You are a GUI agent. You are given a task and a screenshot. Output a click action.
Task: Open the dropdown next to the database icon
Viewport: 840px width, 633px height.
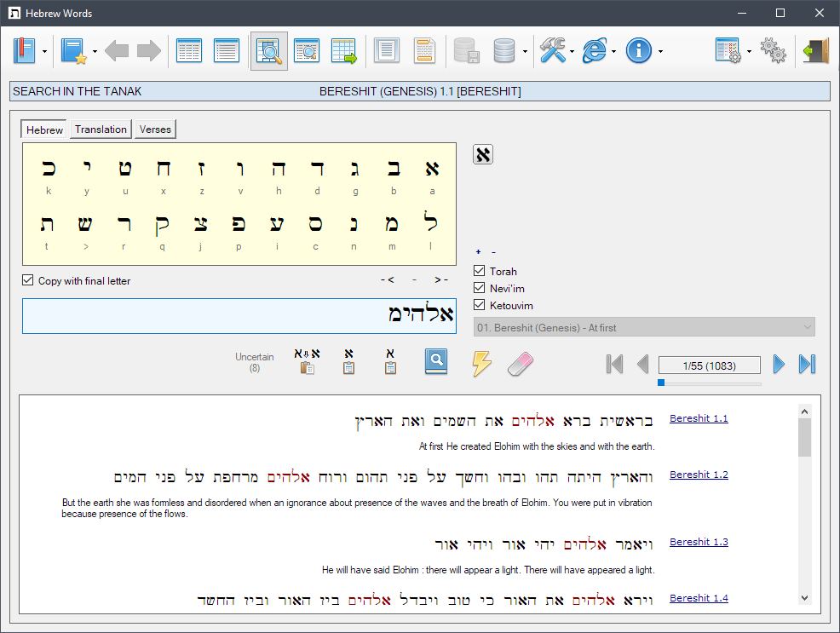point(525,51)
